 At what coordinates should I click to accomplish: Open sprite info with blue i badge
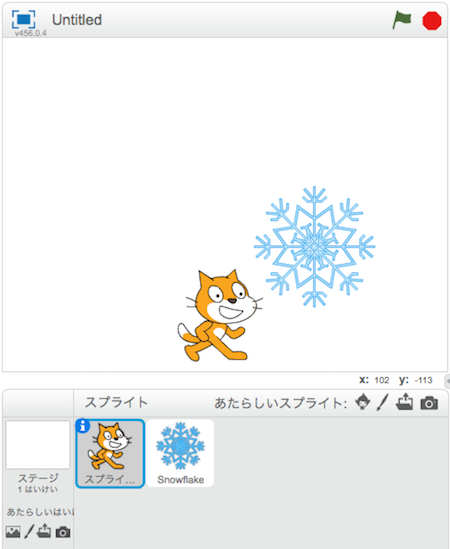pos(83,426)
